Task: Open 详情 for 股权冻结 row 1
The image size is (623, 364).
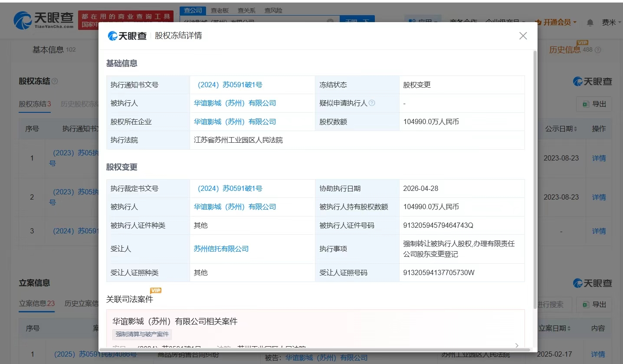Action: tap(599, 158)
